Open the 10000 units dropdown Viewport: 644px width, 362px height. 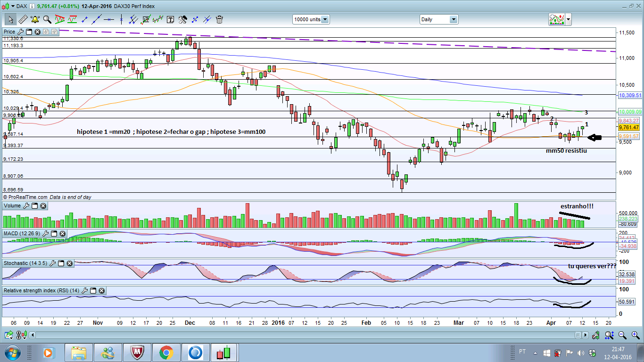[324, 19]
